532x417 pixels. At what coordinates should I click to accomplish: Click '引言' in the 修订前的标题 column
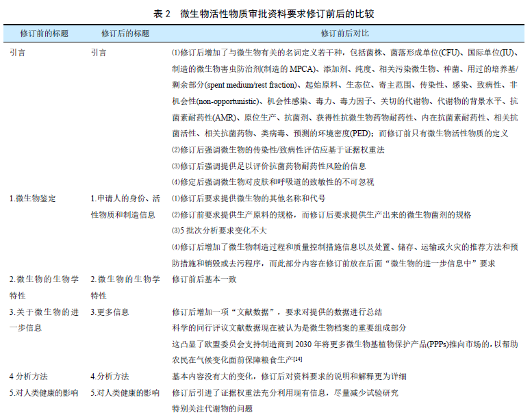(x=17, y=53)
